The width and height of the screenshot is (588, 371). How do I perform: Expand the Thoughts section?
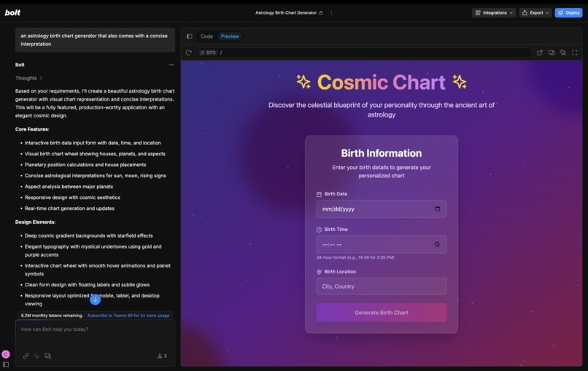pyautogui.click(x=29, y=78)
